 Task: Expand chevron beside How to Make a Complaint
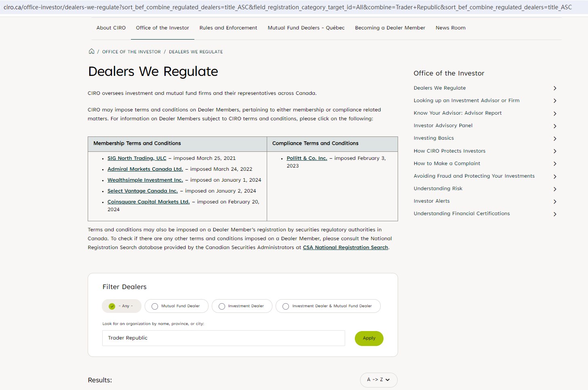[555, 164]
